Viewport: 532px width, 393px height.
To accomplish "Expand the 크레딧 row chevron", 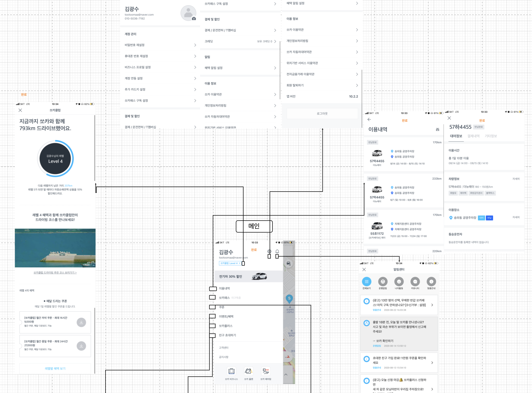I will point(275,41).
